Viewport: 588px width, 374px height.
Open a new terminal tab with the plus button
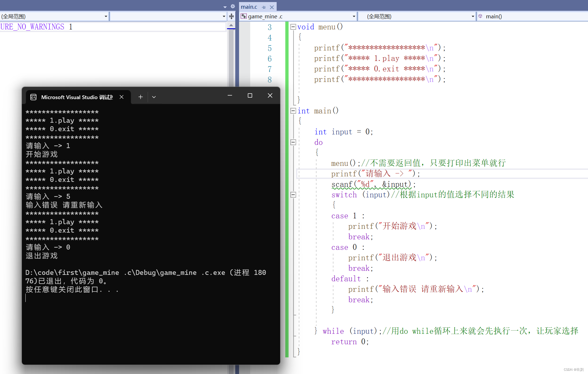click(x=141, y=97)
